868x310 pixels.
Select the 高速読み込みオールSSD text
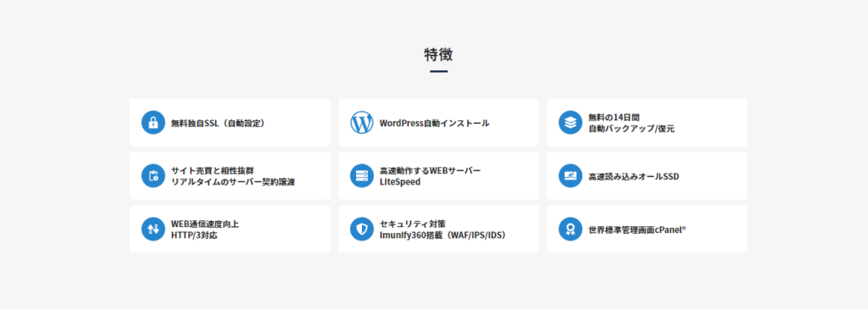tap(634, 176)
